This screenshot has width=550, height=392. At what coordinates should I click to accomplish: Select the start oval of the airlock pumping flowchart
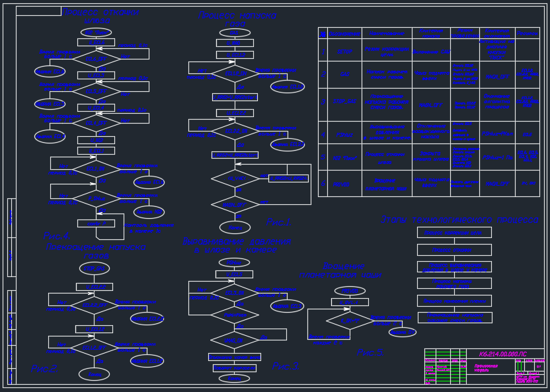pyautogui.click(x=96, y=32)
